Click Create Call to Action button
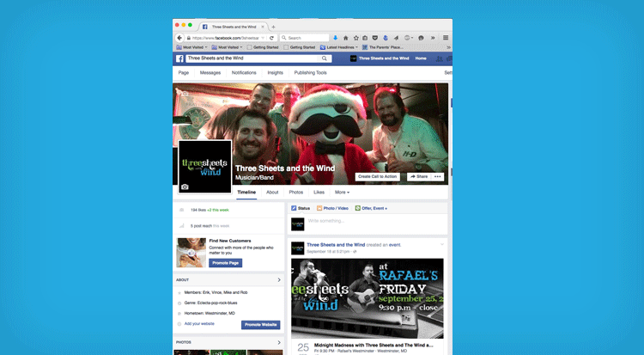 click(x=378, y=176)
